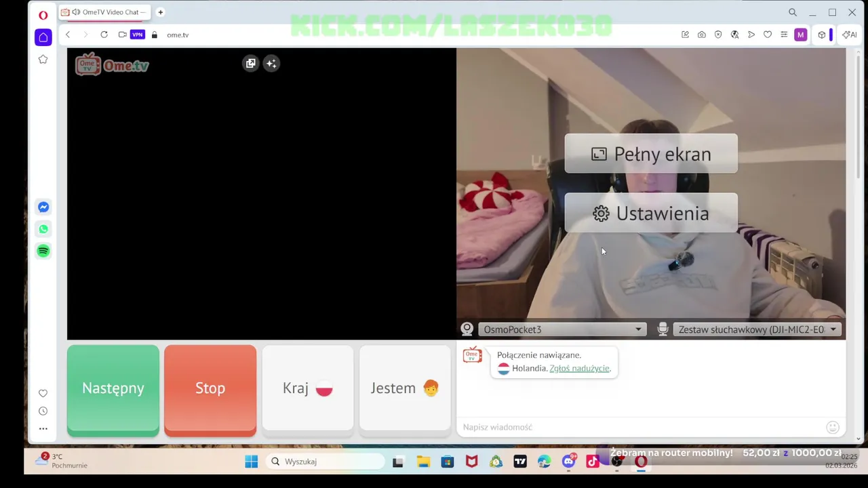Viewport: 868px width, 488px height.
Task: Open sidebar three-dots more options
Action: [43, 428]
